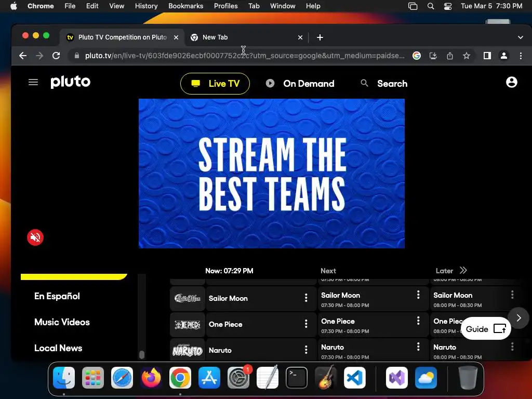The height and width of the screenshot is (399, 532).
Task: Share this page icon
Action: pyautogui.click(x=450, y=56)
